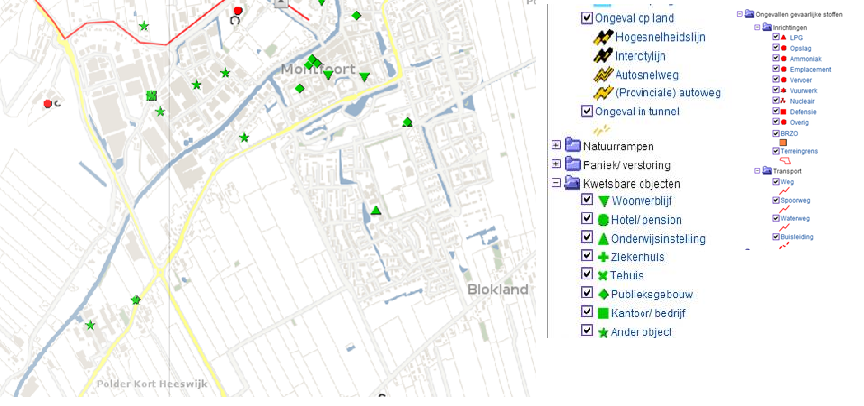The height and width of the screenshot is (406, 864).
Task: Expand the Natuurrampen folder
Action: point(556,145)
